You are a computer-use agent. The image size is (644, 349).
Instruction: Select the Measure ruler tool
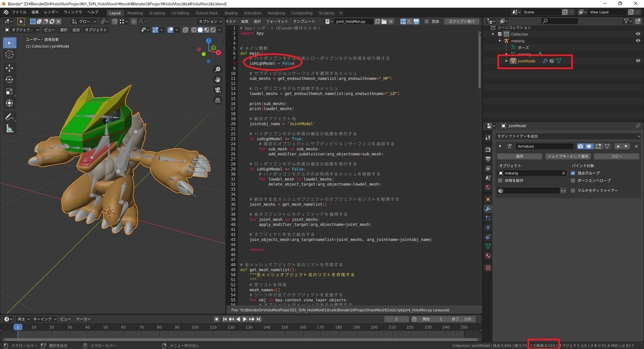10,128
